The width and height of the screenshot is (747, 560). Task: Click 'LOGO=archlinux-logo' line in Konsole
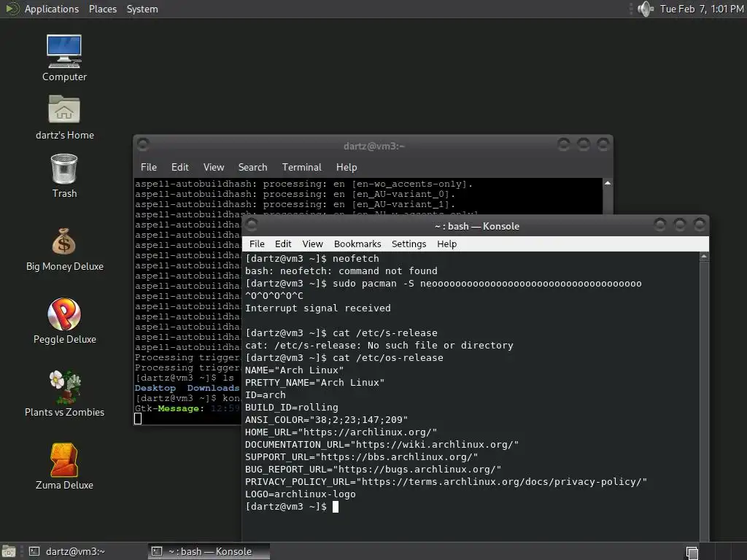(x=300, y=494)
